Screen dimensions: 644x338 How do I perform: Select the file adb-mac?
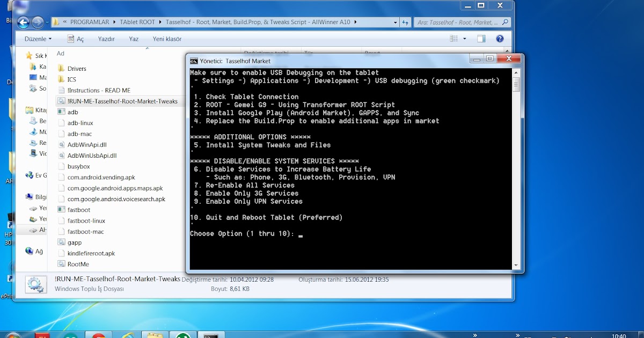click(79, 134)
